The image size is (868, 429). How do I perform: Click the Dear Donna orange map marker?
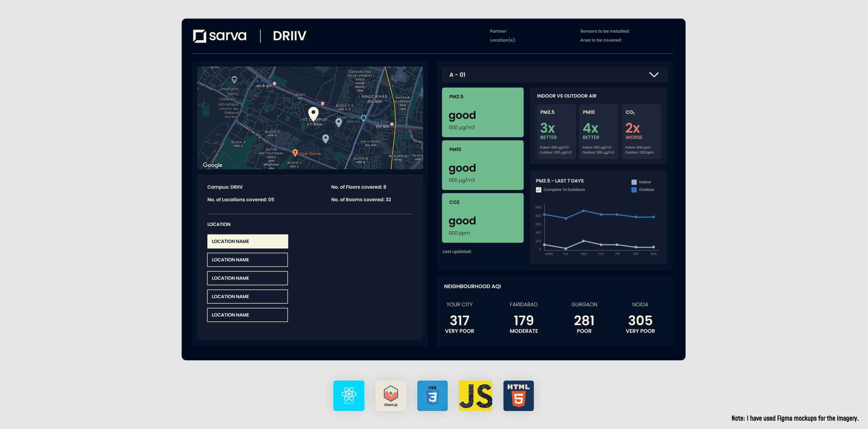(x=295, y=152)
